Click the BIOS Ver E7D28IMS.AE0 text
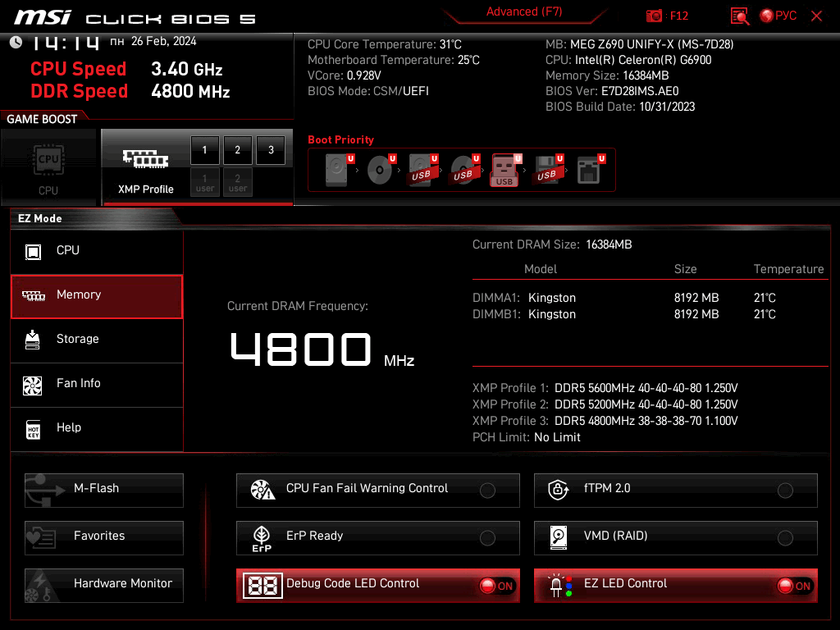This screenshot has width=840, height=630. [x=612, y=91]
